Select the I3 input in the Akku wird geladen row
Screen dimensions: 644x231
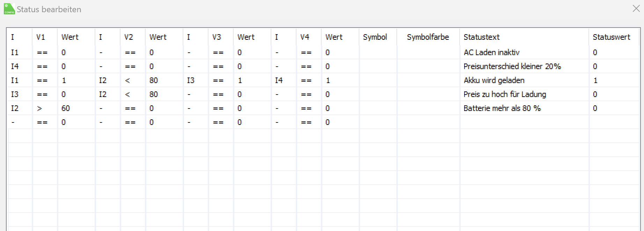point(191,80)
